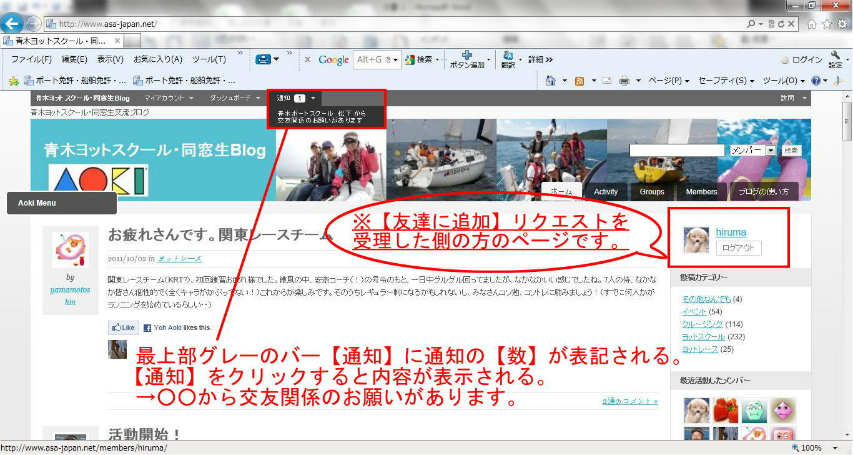Select the Groups navigation tab
This screenshot has height=455, width=853.
coord(652,192)
